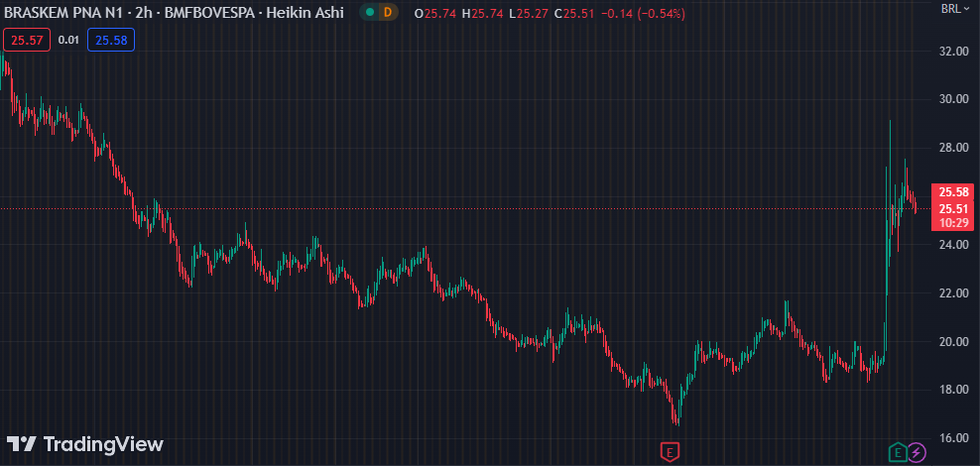Click the 25.58 red price label on axis
The height and width of the screenshot is (466, 980).
[x=952, y=191]
